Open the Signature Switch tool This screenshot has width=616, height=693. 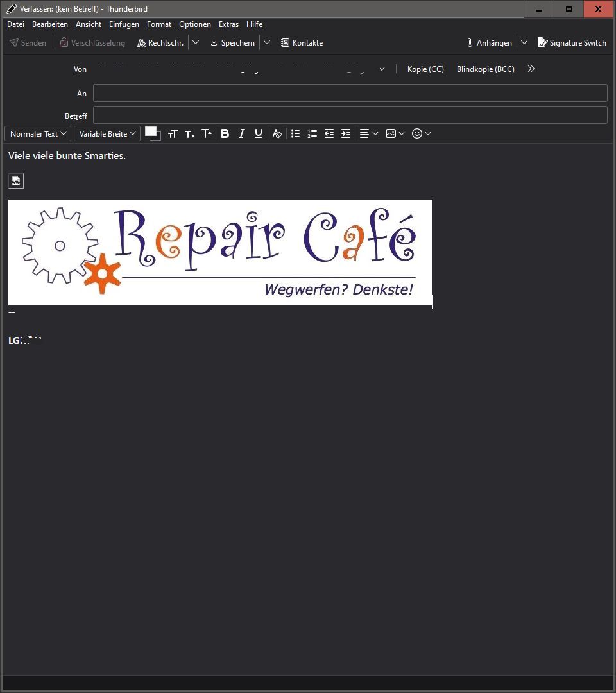coord(572,43)
